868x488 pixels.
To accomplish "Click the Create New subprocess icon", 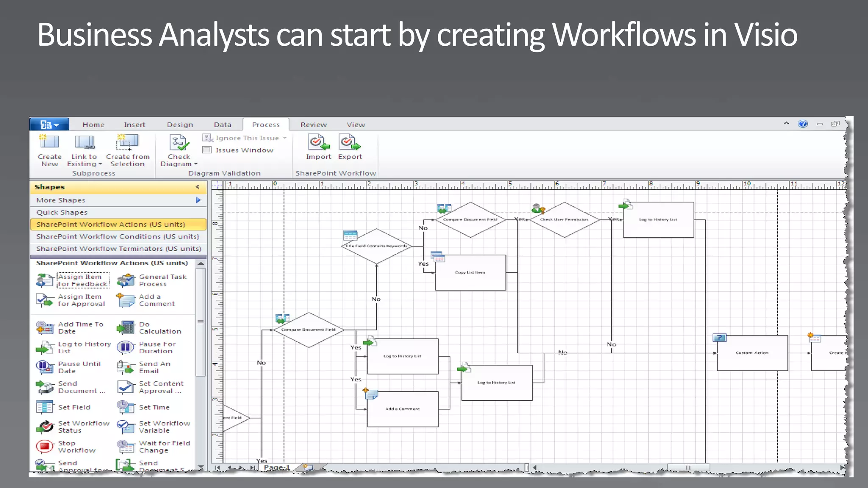I will click(x=49, y=142).
